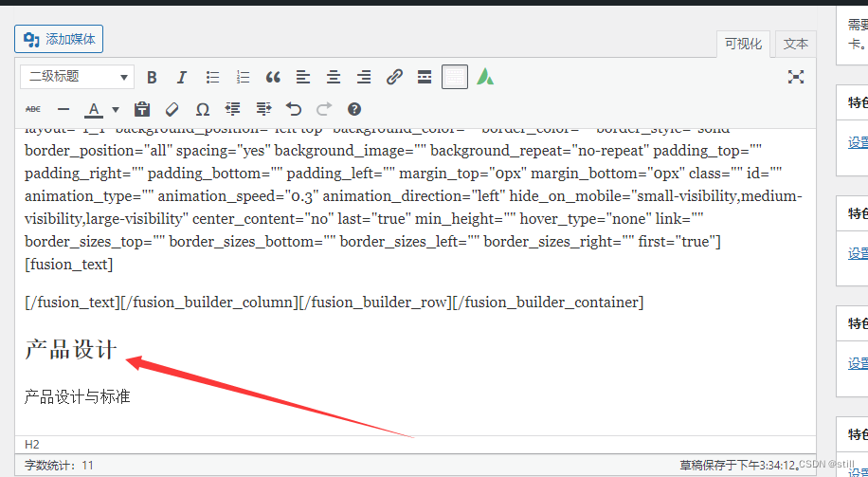The width and height of the screenshot is (868, 477).
Task: Click the 字数统计: 11 word count
Action: click(x=60, y=466)
